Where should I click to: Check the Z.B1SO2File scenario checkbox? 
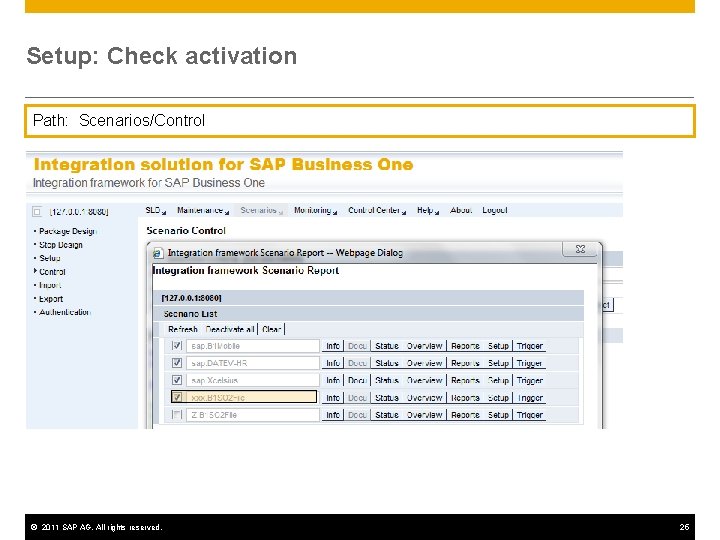point(177,415)
